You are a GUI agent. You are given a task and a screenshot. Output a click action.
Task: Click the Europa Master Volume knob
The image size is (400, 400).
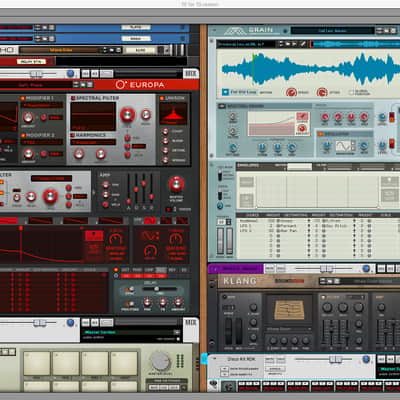tap(176, 184)
